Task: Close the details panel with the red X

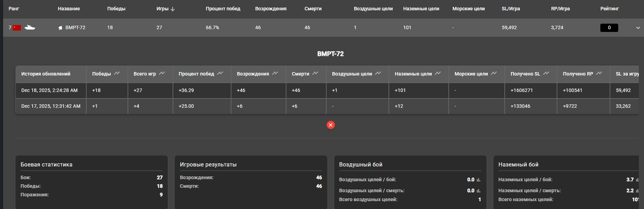Action: pyautogui.click(x=330, y=125)
